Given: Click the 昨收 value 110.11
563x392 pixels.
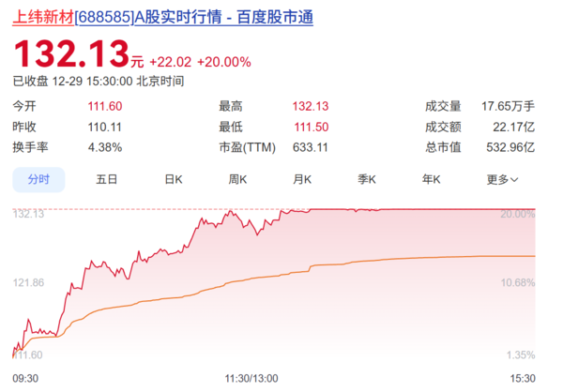Looking at the screenshot, I should coord(104,127).
